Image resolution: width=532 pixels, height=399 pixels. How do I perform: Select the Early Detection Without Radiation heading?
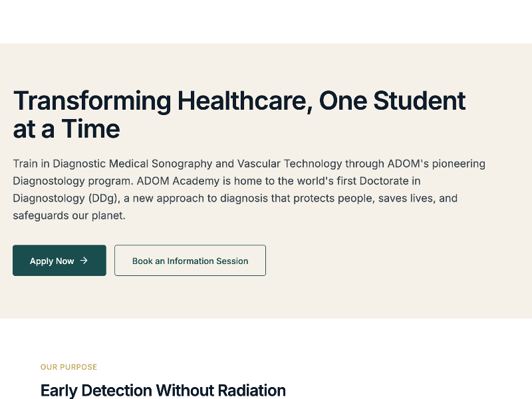163,390
